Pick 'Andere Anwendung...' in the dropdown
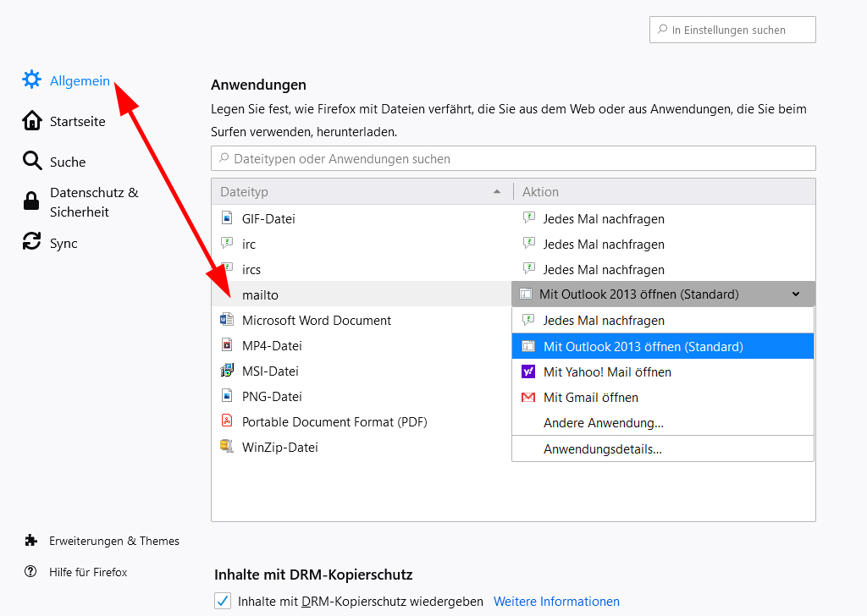This screenshot has height=616, width=867. [603, 422]
